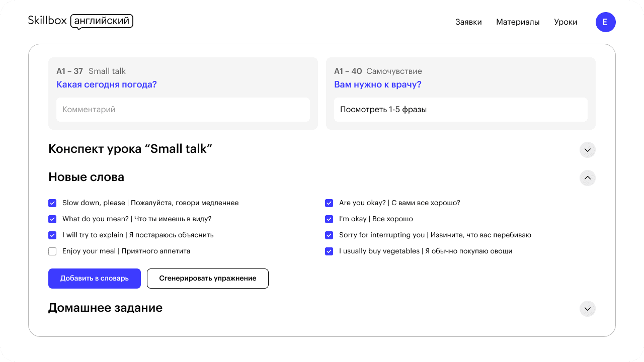
Task: Collapse the Новые слова section
Action: [x=587, y=177]
